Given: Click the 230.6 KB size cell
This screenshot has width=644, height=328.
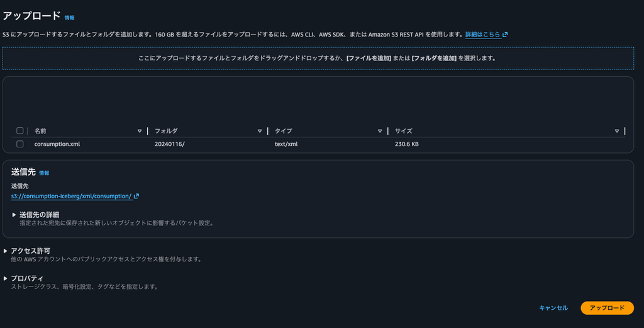Looking at the screenshot, I should tap(407, 144).
